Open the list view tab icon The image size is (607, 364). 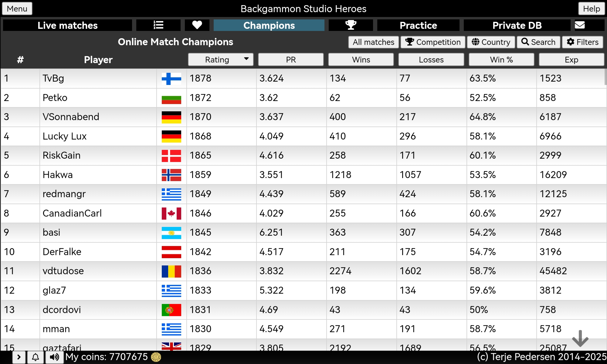pos(158,25)
